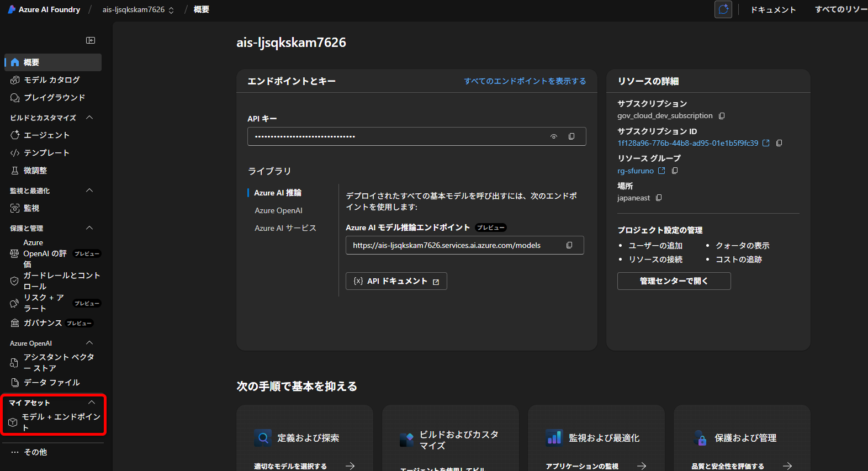Open the subscription ID in a new tab
868x471 pixels.
[766, 143]
